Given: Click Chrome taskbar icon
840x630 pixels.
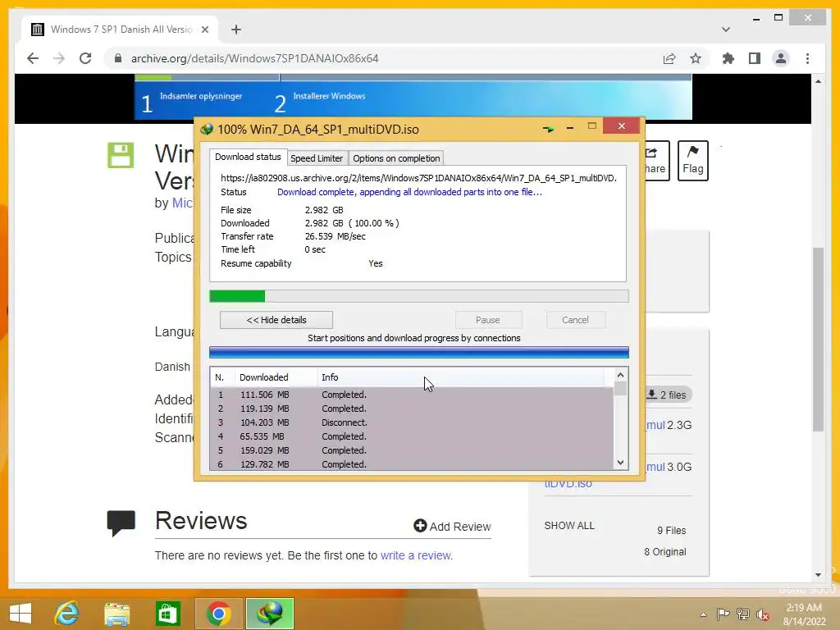Looking at the screenshot, I should tap(218, 614).
